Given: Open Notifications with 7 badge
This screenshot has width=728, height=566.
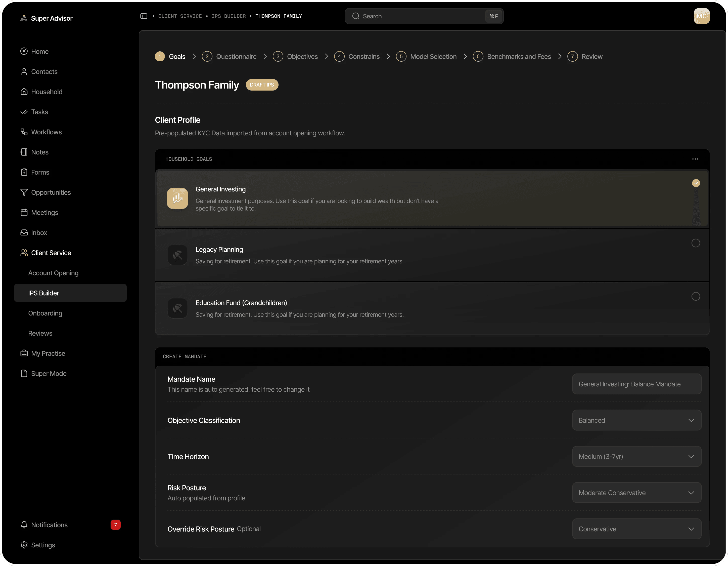Looking at the screenshot, I should point(70,525).
